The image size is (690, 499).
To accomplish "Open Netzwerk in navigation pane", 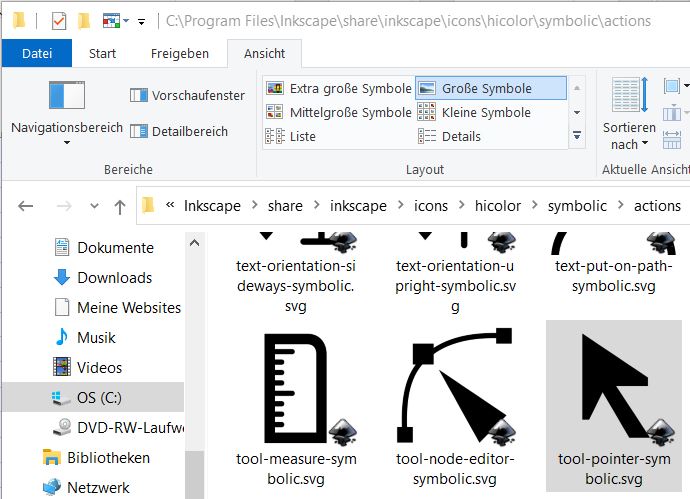I will [86, 488].
